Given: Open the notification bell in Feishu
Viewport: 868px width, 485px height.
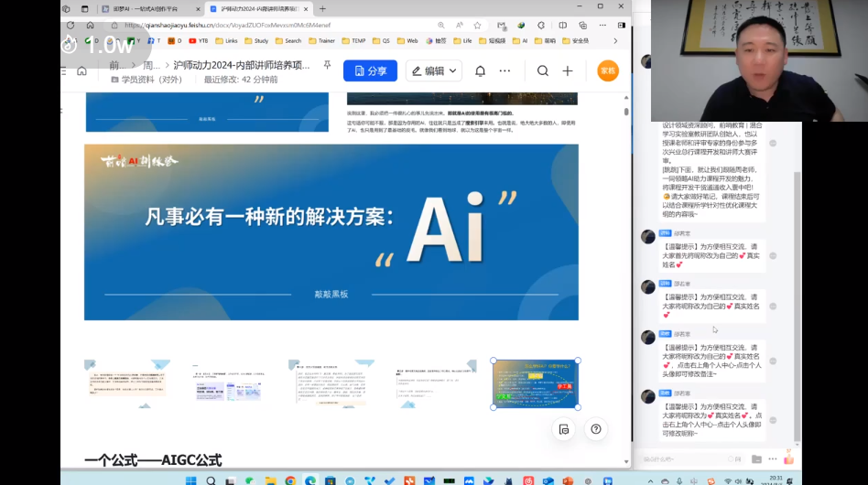Looking at the screenshot, I should pos(480,70).
